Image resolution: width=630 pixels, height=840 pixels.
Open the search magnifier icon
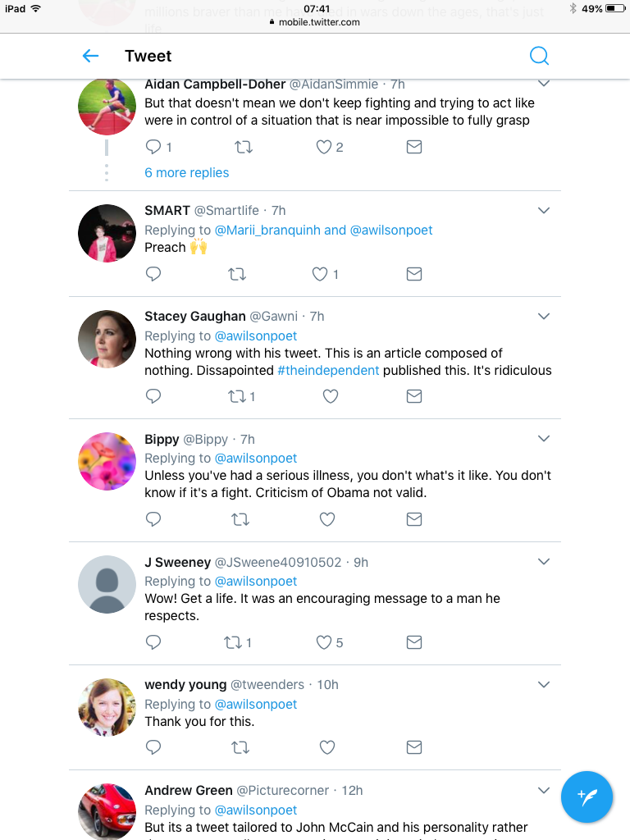(x=539, y=56)
